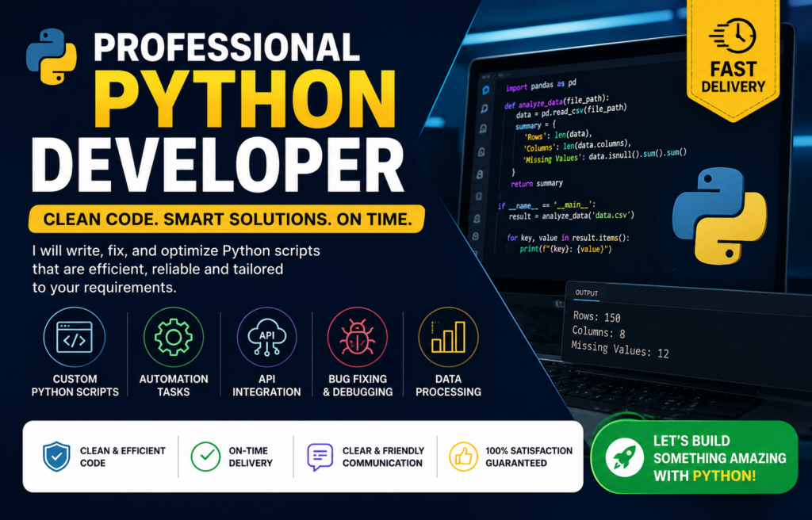Click the "Missing Values: 12" output line
Image resolution: width=812 pixels, height=520 pixels.
pos(620,350)
